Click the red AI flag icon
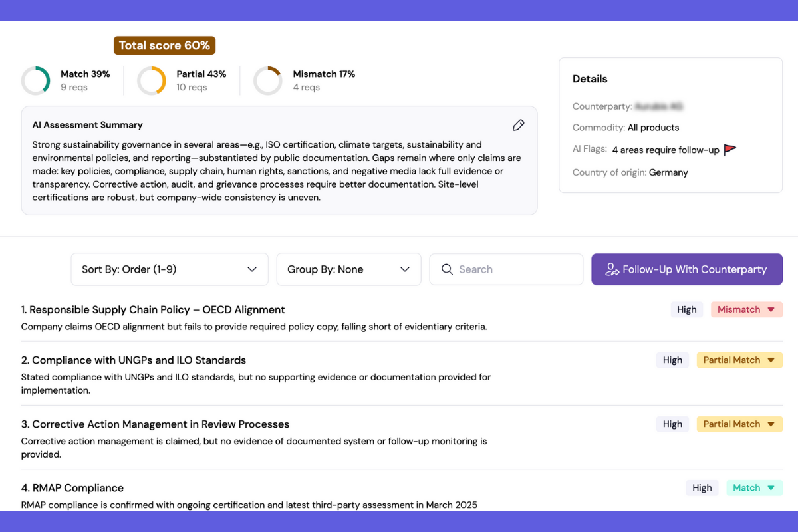This screenshot has width=798, height=532. pyautogui.click(x=730, y=150)
